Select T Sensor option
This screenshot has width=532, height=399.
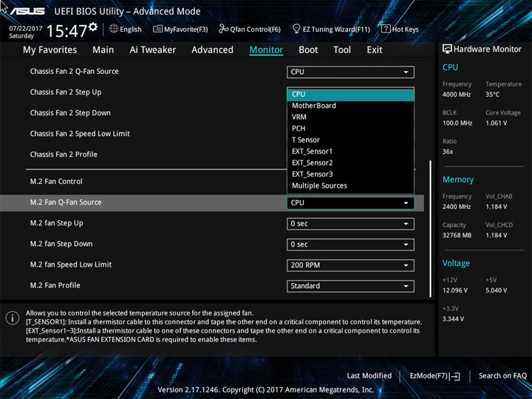tap(350, 140)
